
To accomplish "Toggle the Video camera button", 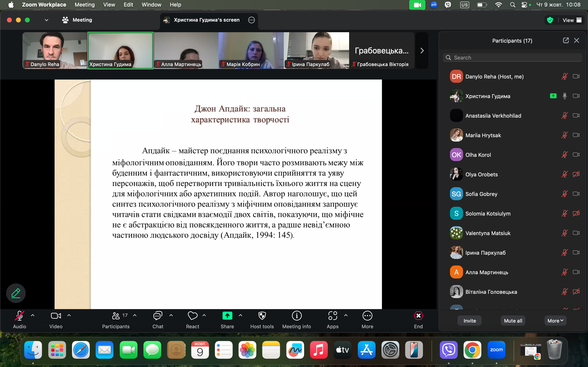I will click(56, 316).
